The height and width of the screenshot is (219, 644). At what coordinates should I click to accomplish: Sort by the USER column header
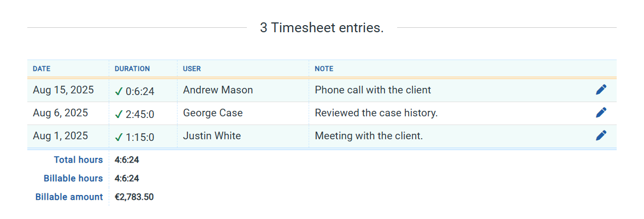[192, 69]
